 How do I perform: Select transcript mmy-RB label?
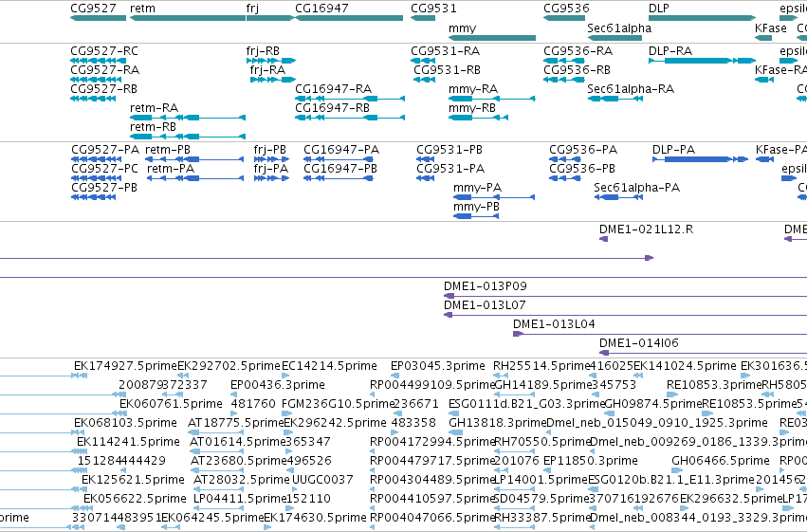(472, 108)
